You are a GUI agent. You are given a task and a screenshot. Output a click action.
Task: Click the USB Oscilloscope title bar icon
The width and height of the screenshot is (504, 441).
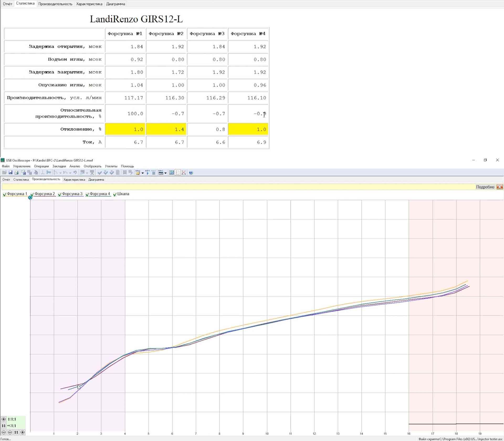(3, 160)
